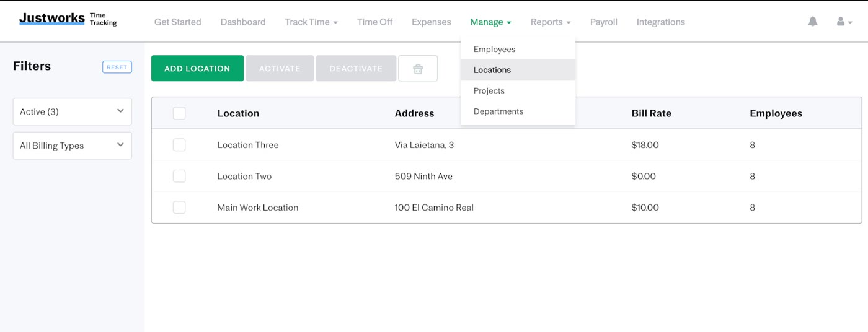Open the Payroll page
868x332 pixels.
(x=604, y=22)
